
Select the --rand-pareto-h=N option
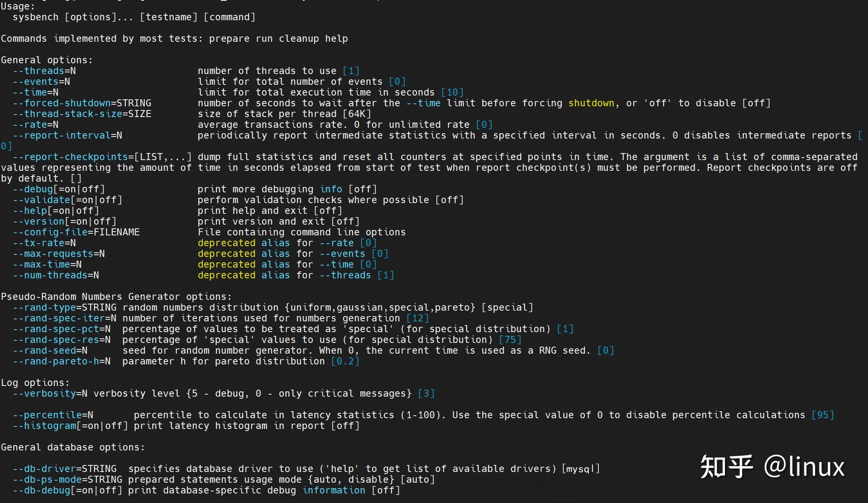coord(62,361)
